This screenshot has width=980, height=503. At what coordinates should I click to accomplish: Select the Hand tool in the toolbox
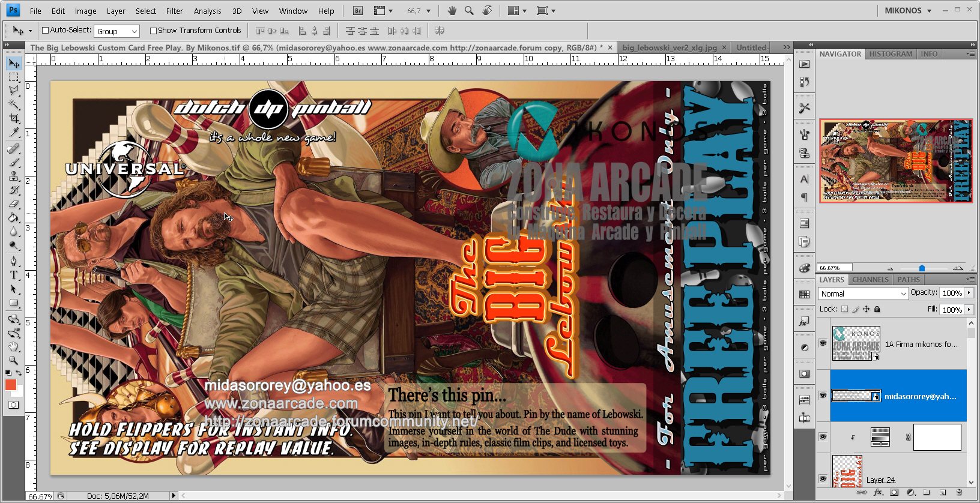click(13, 347)
